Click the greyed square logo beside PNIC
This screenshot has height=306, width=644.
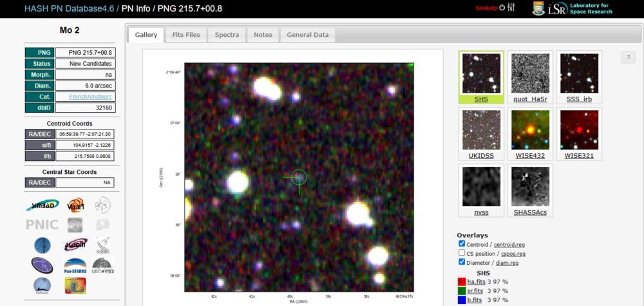[x=75, y=225]
